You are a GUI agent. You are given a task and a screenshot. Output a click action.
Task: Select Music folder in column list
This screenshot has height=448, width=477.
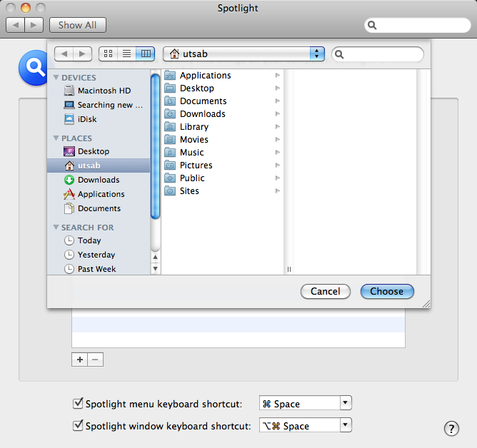point(222,152)
